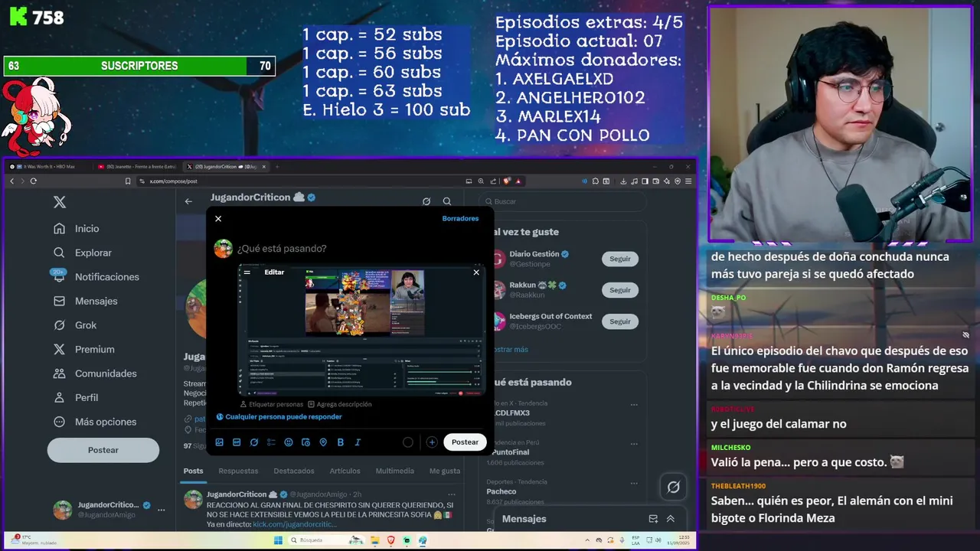980x551 pixels.
Task: Open account menu dots beside JugandorCritico
Action: [161, 510]
